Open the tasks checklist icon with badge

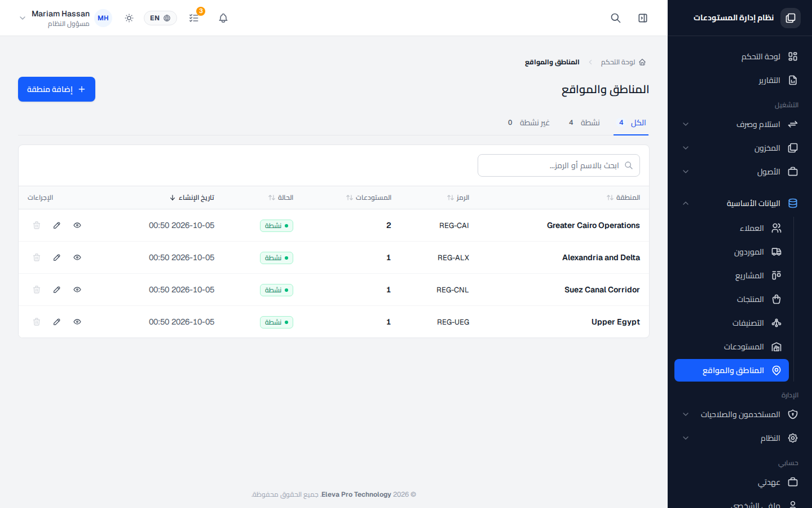[194, 18]
